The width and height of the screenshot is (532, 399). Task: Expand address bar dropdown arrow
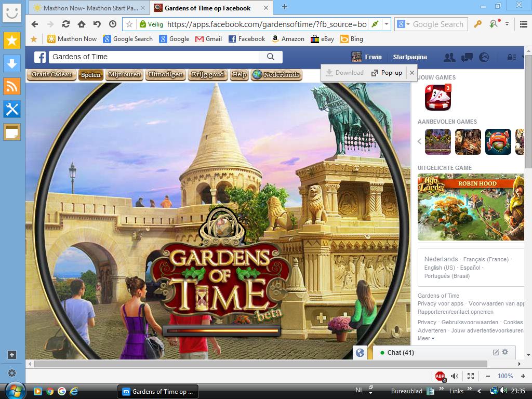tap(387, 24)
